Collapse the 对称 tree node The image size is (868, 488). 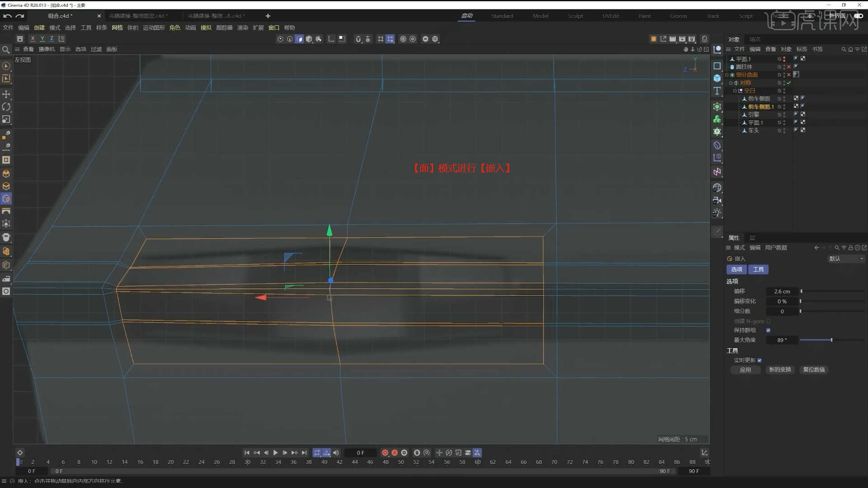pos(731,83)
